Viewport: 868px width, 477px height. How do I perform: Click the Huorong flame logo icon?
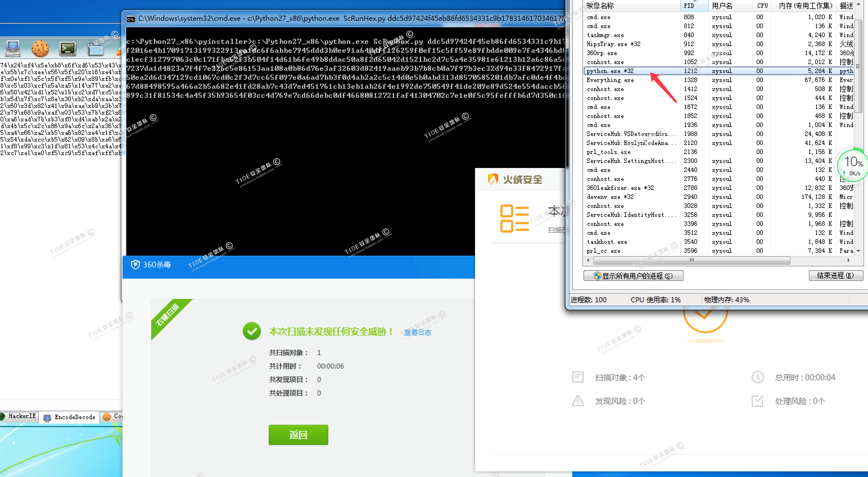[x=493, y=179]
